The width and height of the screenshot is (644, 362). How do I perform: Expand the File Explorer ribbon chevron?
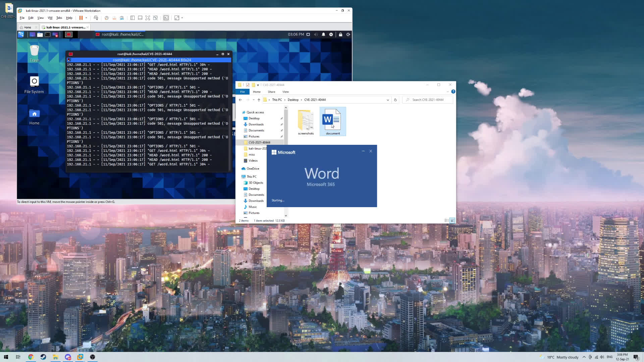[447, 92]
